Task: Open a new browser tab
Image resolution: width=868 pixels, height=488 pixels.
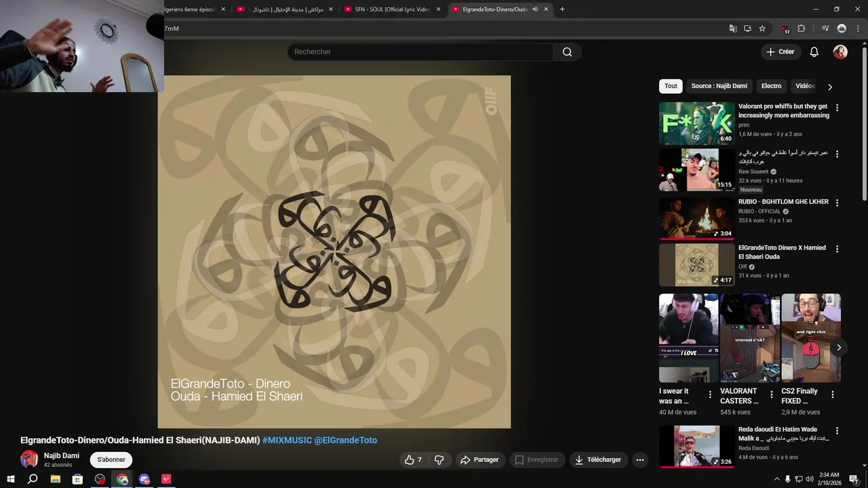Action: [x=562, y=9]
